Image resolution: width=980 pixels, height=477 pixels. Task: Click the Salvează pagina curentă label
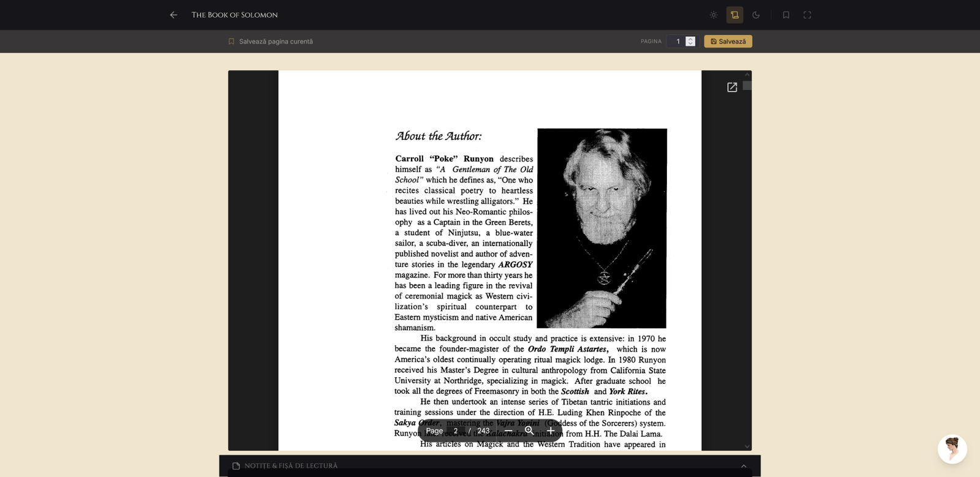(276, 42)
